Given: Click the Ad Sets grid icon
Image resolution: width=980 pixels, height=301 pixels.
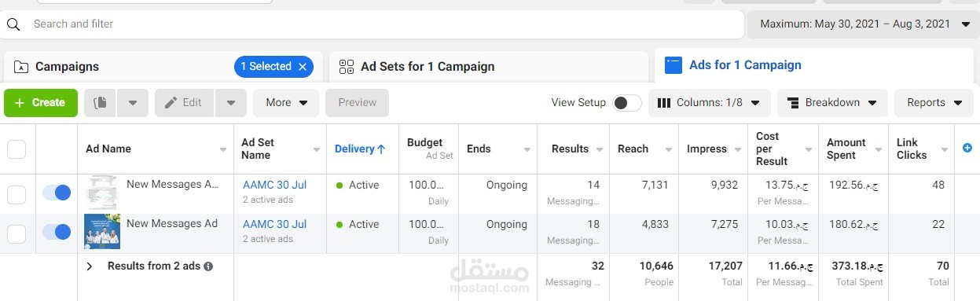Looking at the screenshot, I should coord(347,67).
